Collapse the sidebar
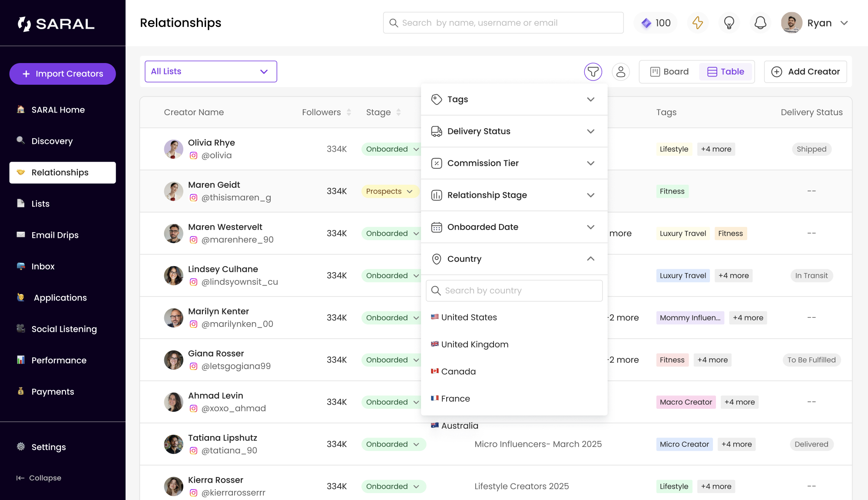 39,478
